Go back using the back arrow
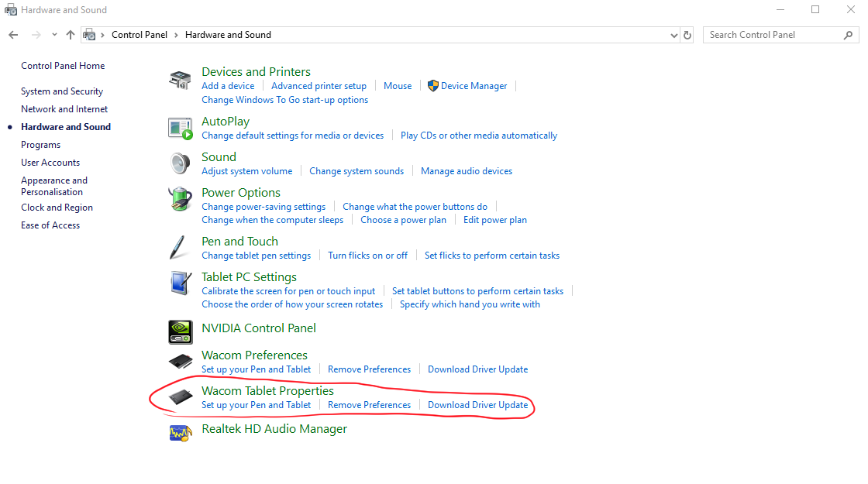Viewport: 868px width, 484px height. pos(13,35)
